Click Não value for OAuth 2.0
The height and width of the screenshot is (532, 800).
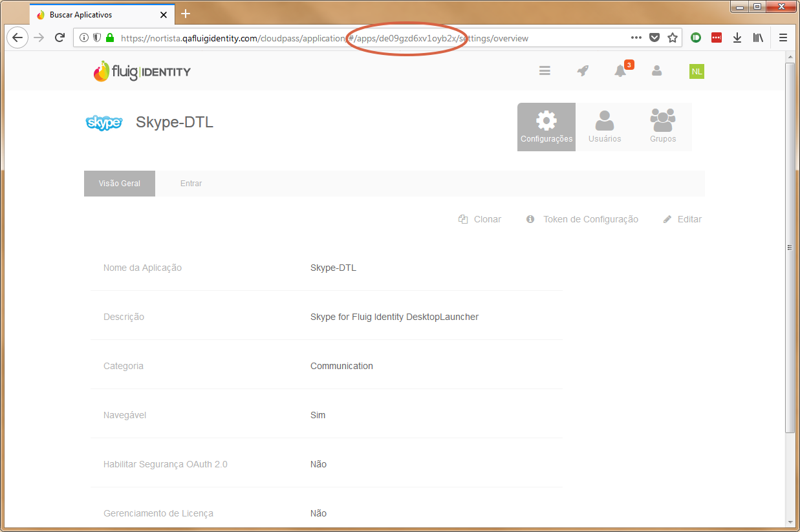click(x=318, y=464)
